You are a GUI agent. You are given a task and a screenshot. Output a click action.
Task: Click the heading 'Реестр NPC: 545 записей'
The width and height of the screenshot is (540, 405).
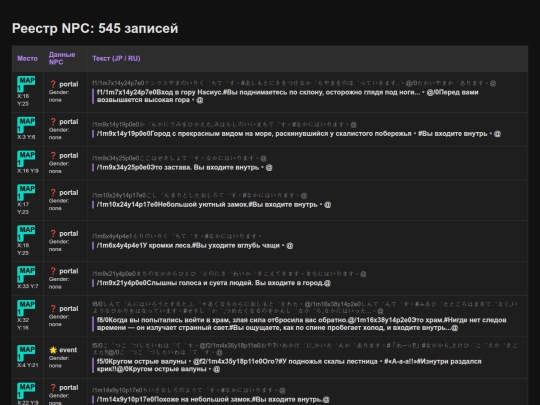95,28
